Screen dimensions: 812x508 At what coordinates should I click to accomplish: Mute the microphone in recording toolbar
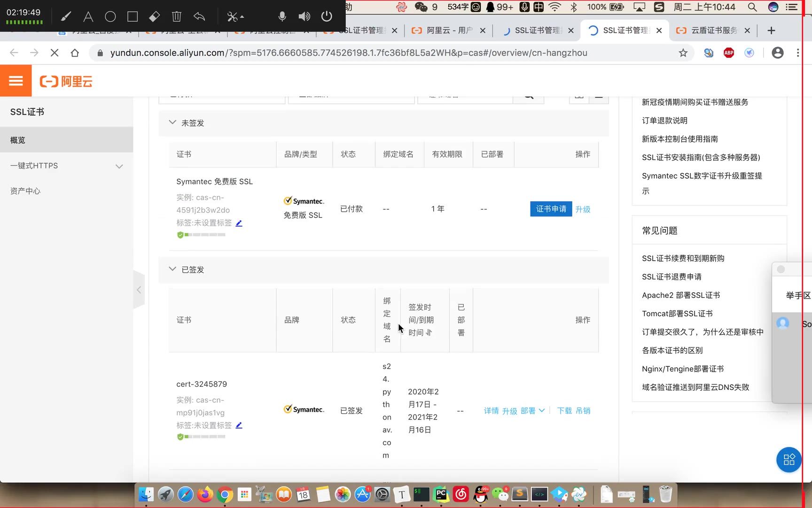point(282,17)
